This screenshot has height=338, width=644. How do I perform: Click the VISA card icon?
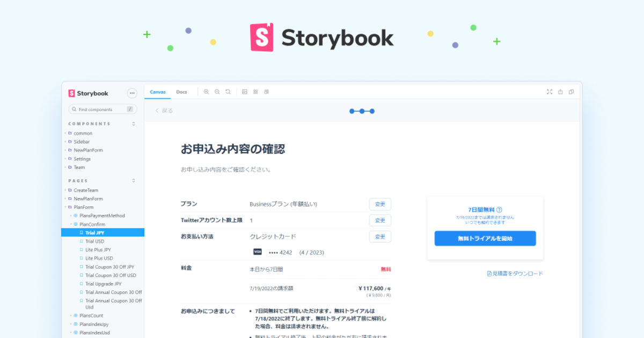point(258,252)
